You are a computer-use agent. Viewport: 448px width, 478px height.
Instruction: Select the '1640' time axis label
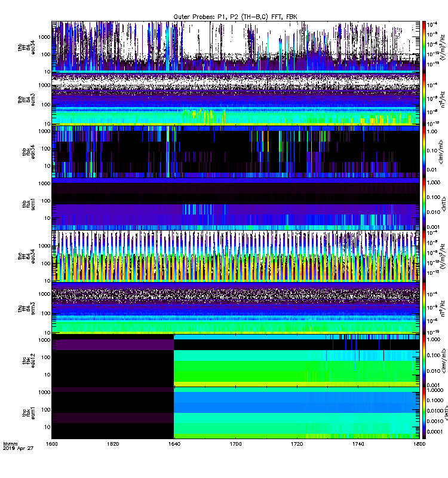click(x=174, y=444)
